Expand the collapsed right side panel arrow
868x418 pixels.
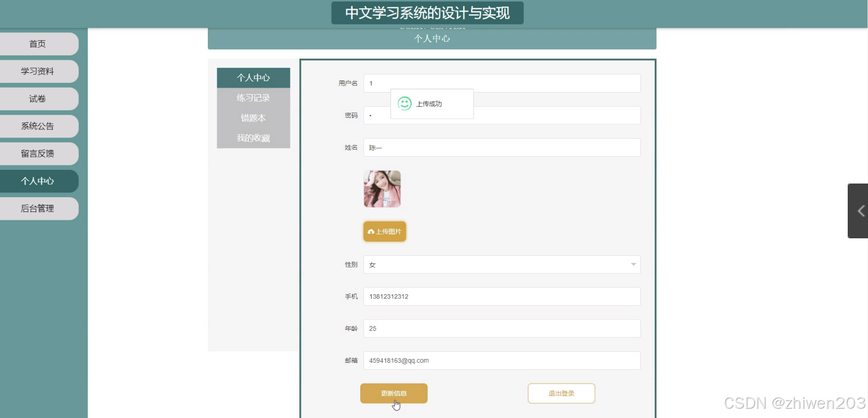click(x=859, y=211)
